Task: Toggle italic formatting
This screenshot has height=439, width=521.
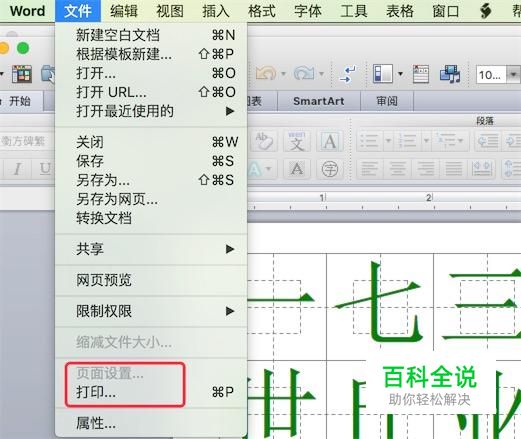Action: point(17,168)
